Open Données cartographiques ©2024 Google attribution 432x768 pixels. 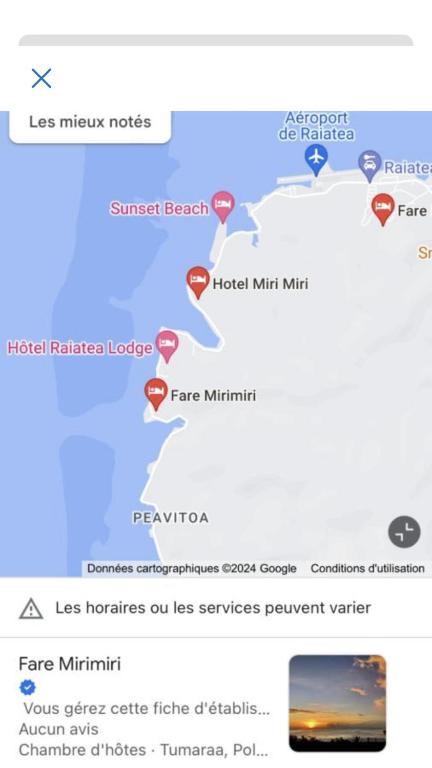point(192,569)
